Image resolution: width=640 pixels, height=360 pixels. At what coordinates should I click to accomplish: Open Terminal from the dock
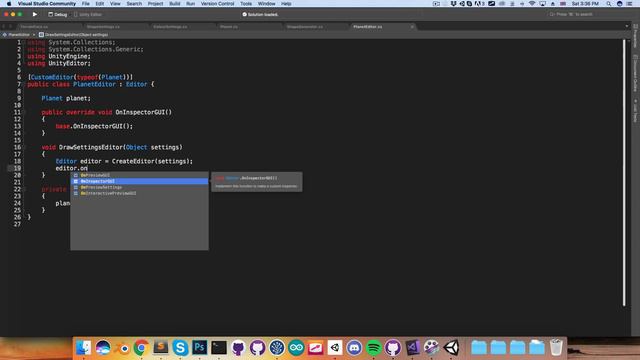[219, 348]
